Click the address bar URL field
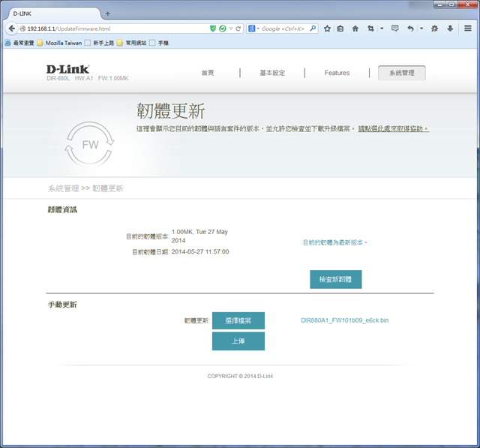 click(x=113, y=29)
